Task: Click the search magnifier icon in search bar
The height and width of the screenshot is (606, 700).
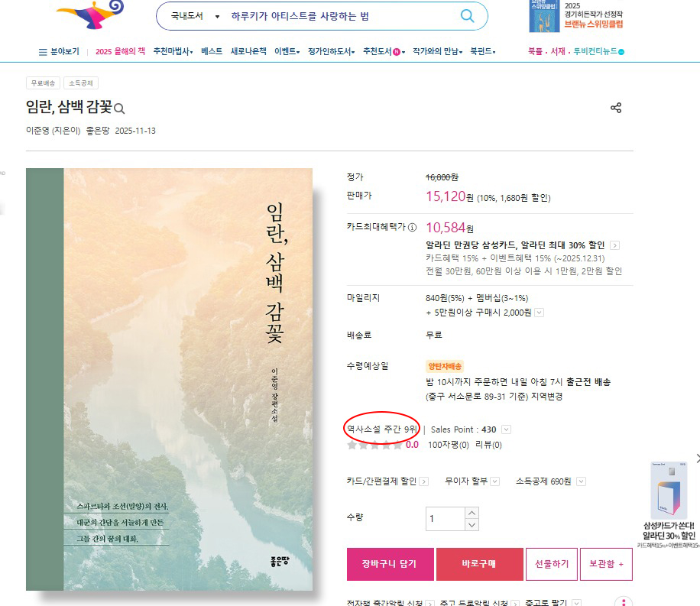Action: tap(467, 15)
